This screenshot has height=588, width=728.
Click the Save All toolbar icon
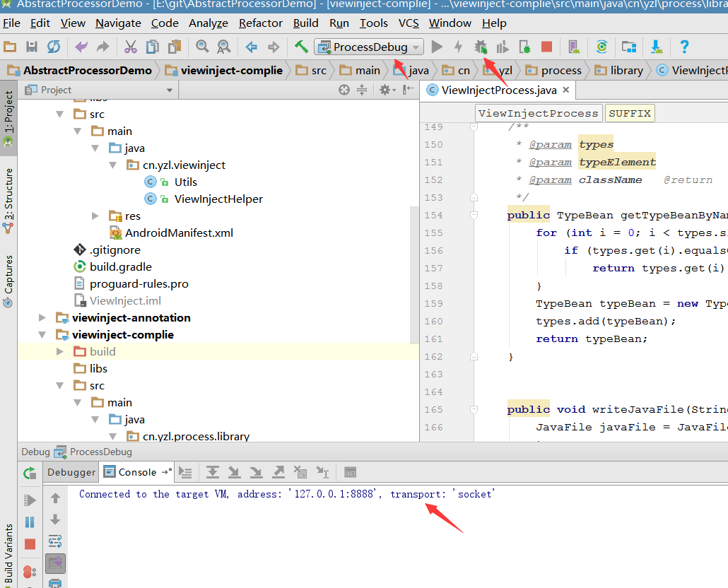32,47
